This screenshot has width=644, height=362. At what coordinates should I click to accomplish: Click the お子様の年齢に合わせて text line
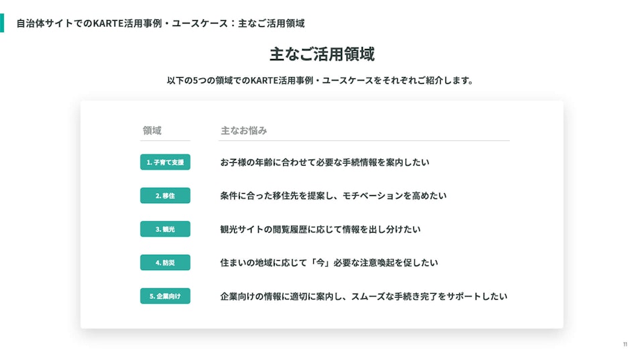[324, 162]
